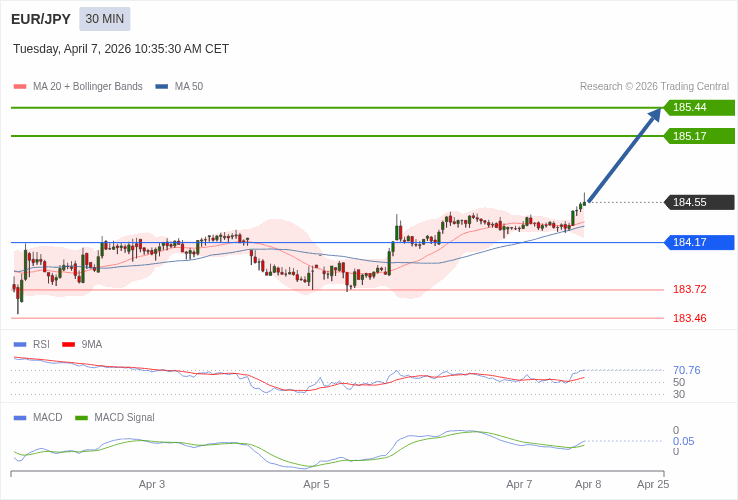Select the 185.44 green target price tag
The width and height of the screenshot is (738, 500).
click(x=699, y=108)
